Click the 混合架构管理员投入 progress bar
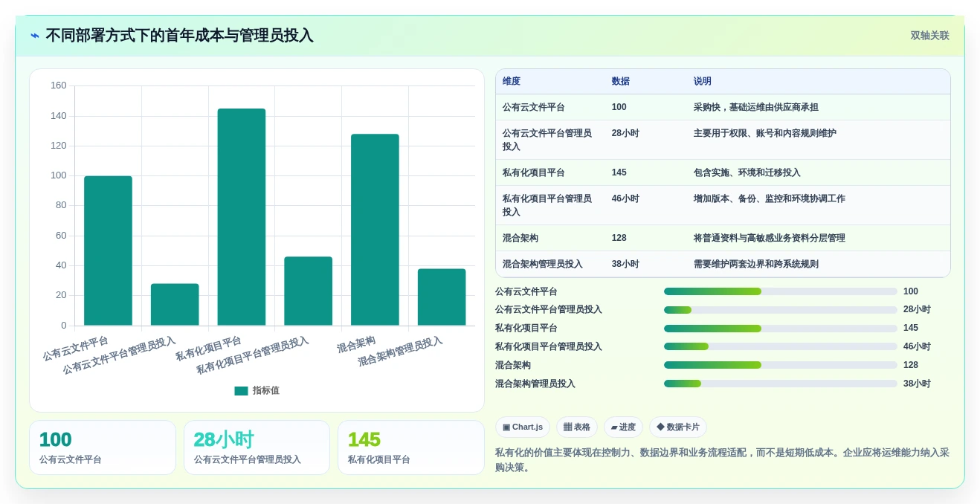 [x=781, y=384]
